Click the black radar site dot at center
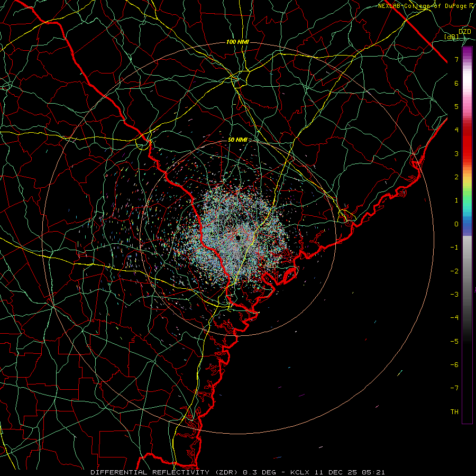Screen dimensions: 476x476 click(238, 237)
